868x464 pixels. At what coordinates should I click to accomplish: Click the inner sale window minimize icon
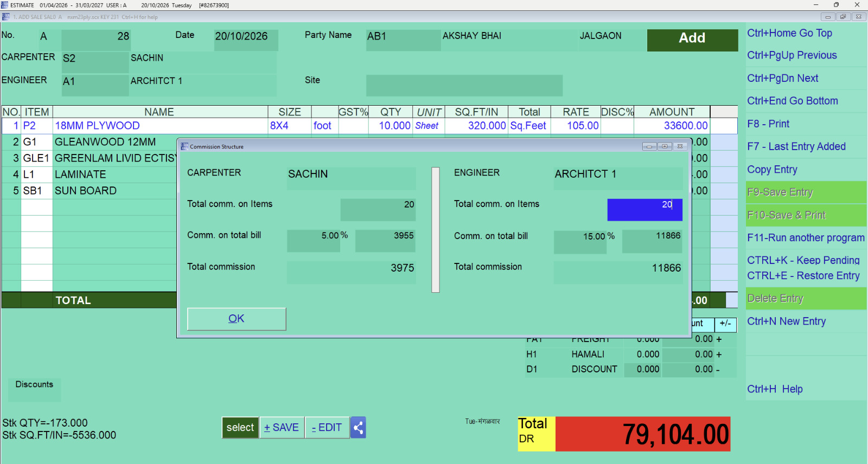(x=828, y=17)
